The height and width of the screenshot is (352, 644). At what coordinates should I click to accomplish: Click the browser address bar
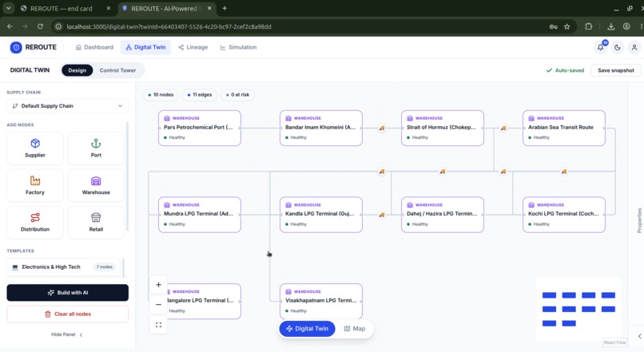click(x=304, y=26)
